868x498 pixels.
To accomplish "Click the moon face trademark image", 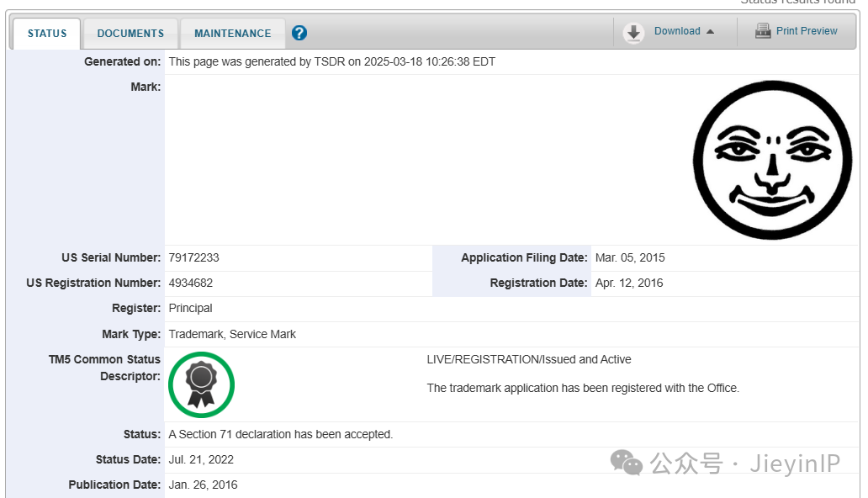I will tap(772, 160).
